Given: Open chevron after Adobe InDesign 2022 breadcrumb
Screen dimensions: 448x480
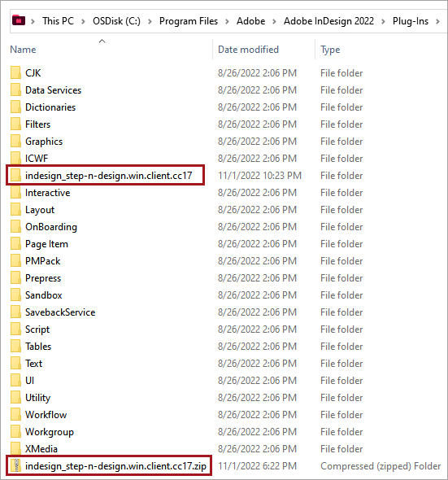Looking at the screenshot, I should click(383, 21).
